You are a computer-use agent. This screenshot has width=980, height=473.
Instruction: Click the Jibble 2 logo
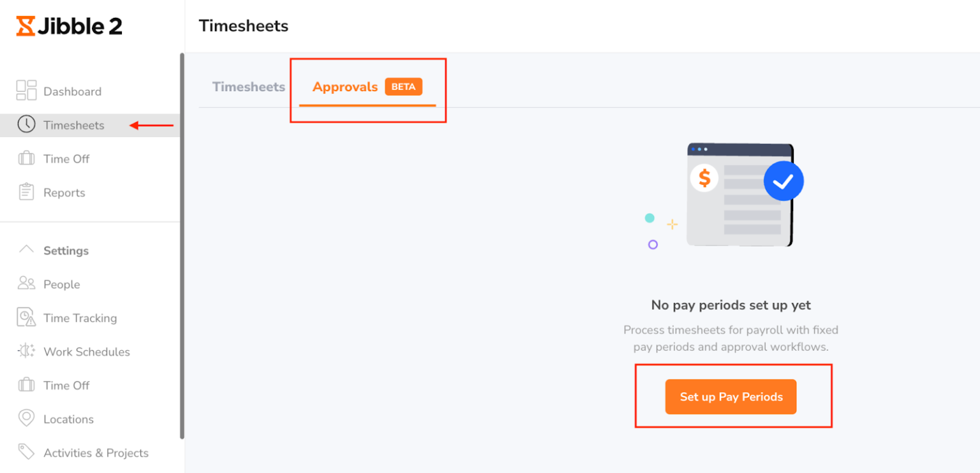point(68,25)
